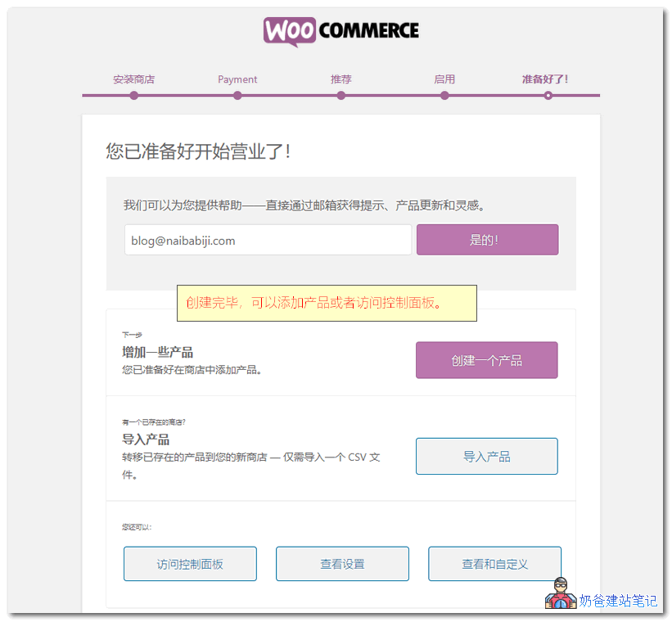Screen dimensions: 672x622
Task: Click the email address input field
Action: coord(267,239)
